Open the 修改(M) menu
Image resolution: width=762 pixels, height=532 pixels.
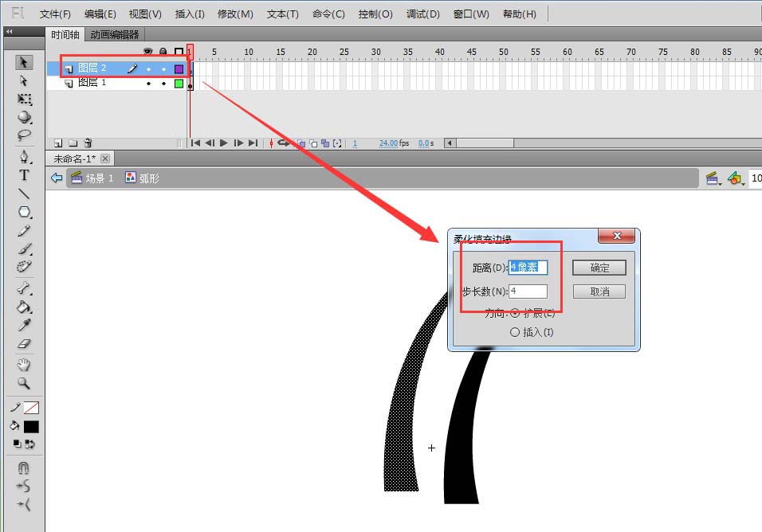[235, 14]
